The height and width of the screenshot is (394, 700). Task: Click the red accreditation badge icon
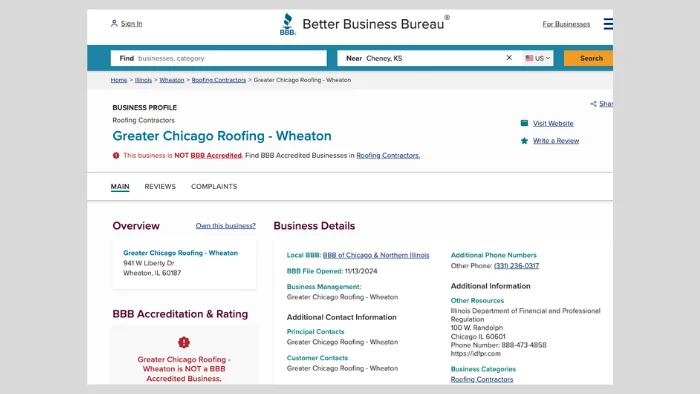[184, 342]
